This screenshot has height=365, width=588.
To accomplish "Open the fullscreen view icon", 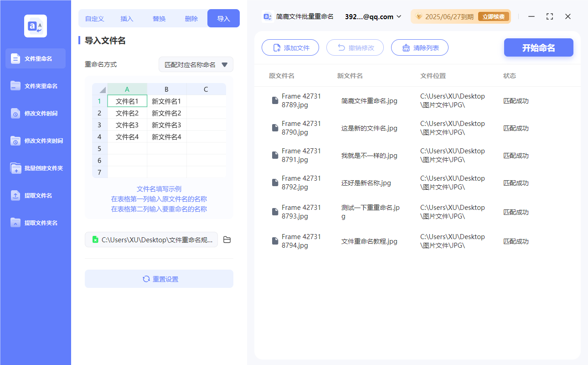I will coord(549,16).
